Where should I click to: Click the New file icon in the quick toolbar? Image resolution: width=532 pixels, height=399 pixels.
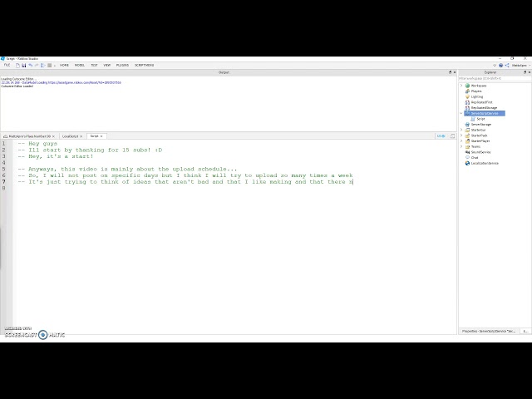(x=17, y=65)
